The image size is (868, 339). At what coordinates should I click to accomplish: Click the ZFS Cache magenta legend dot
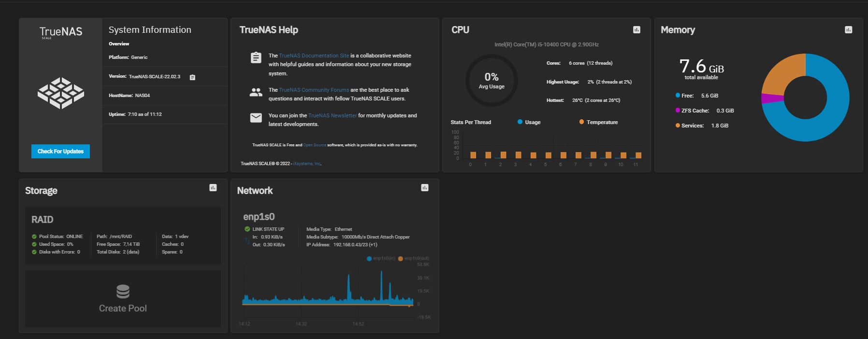click(678, 111)
